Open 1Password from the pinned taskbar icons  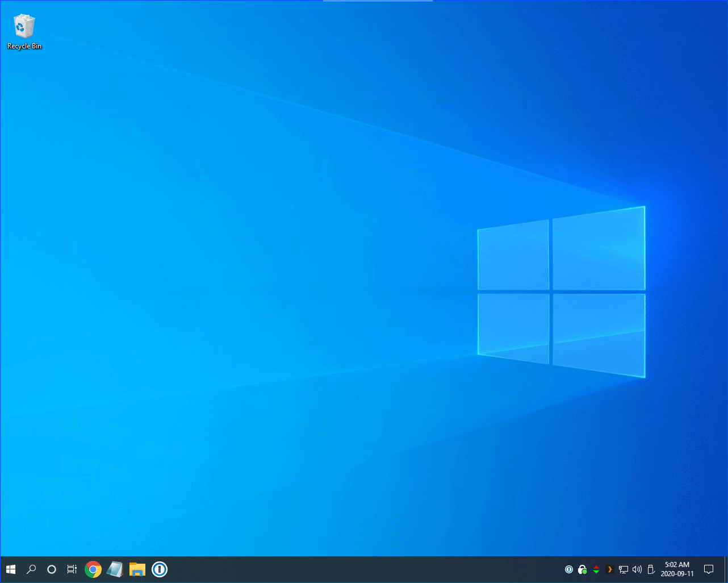(160, 569)
